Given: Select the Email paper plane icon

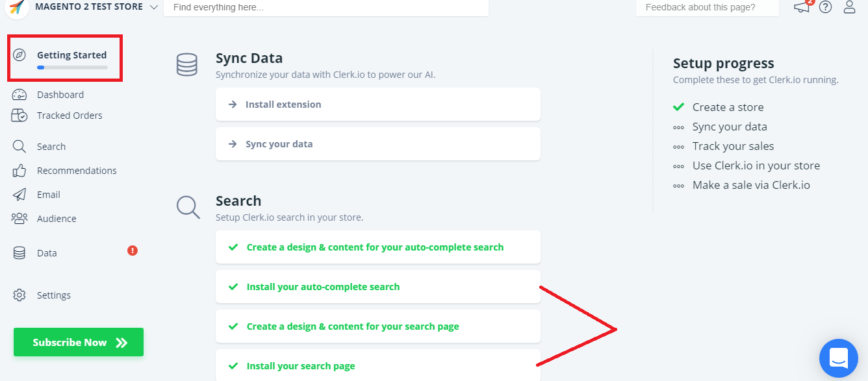Looking at the screenshot, I should (x=19, y=195).
